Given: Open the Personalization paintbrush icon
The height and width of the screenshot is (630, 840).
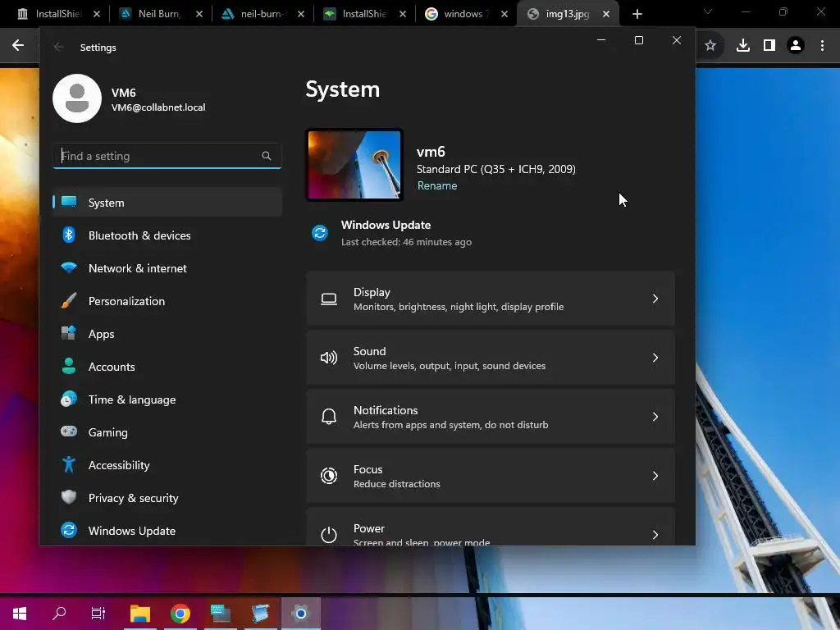Looking at the screenshot, I should 69,301.
